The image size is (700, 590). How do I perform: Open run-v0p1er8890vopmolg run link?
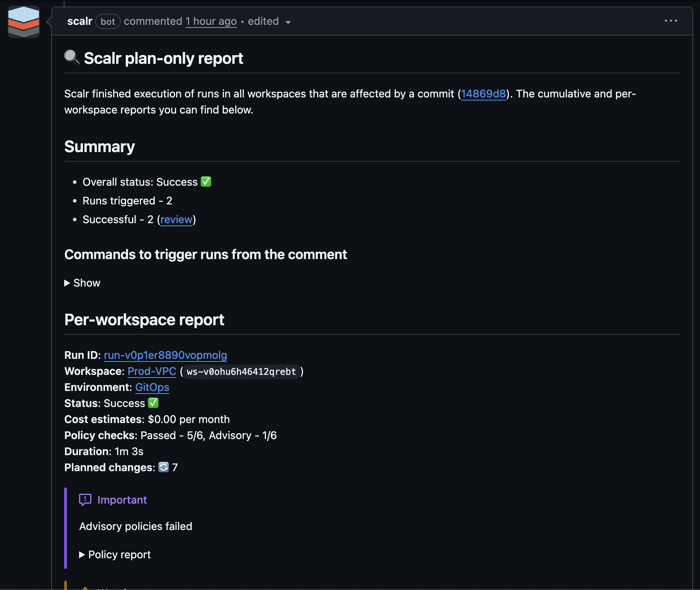tap(165, 355)
